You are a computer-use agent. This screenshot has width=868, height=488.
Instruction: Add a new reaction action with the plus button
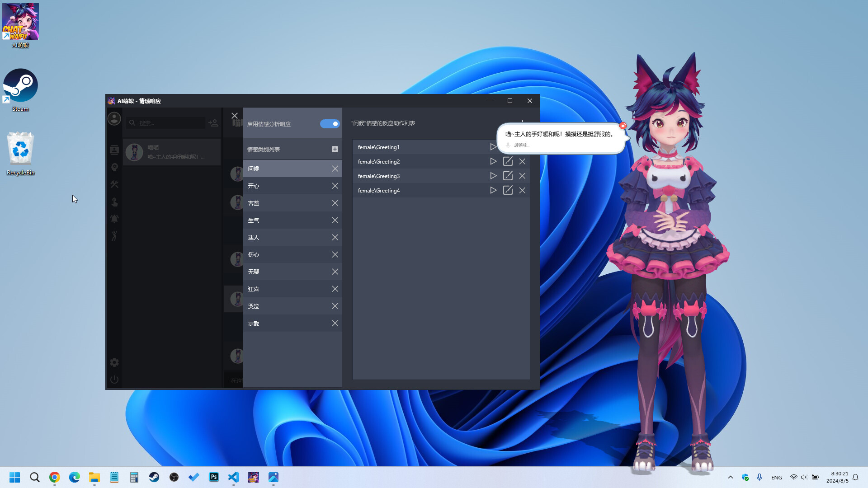click(523, 122)
